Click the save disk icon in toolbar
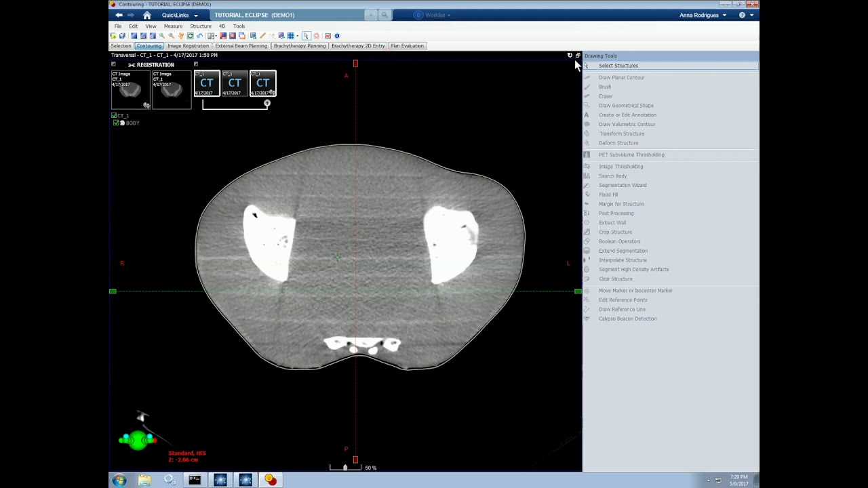 [123, 36]
